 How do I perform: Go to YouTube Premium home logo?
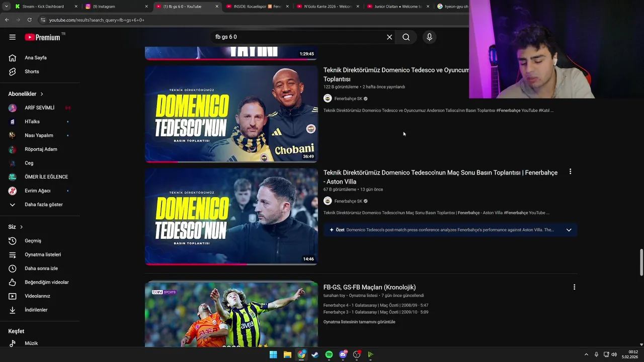pyautogui.click(x=43, y=37)
